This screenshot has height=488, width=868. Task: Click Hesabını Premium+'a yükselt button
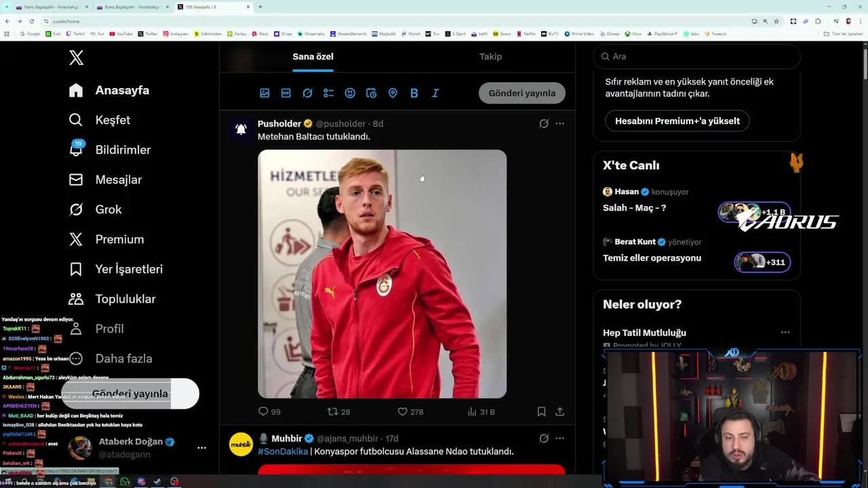click(x=677, y=121)
